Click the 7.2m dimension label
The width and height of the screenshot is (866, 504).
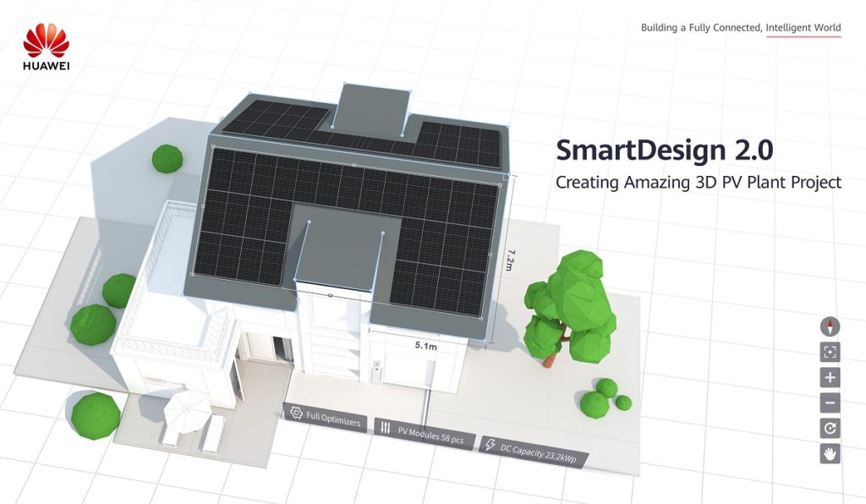pyautogui.click(x=510, y=260)
